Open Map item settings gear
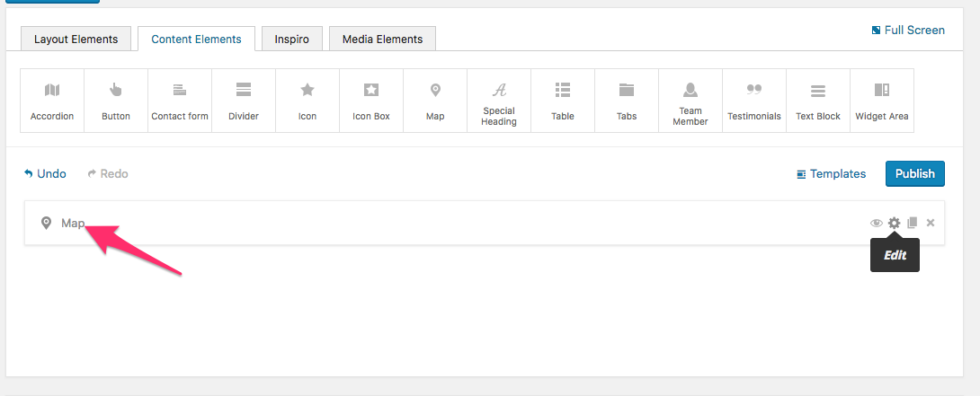 click(x=895, y=223)
